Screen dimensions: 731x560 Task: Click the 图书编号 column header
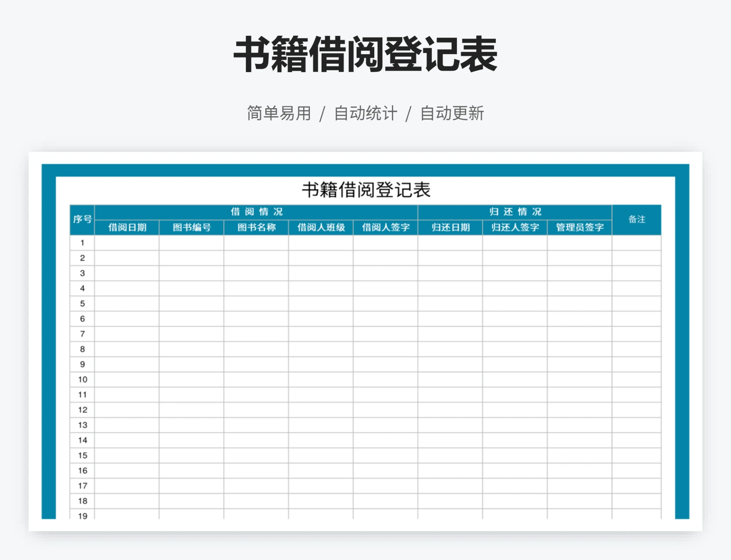(193, 228)
